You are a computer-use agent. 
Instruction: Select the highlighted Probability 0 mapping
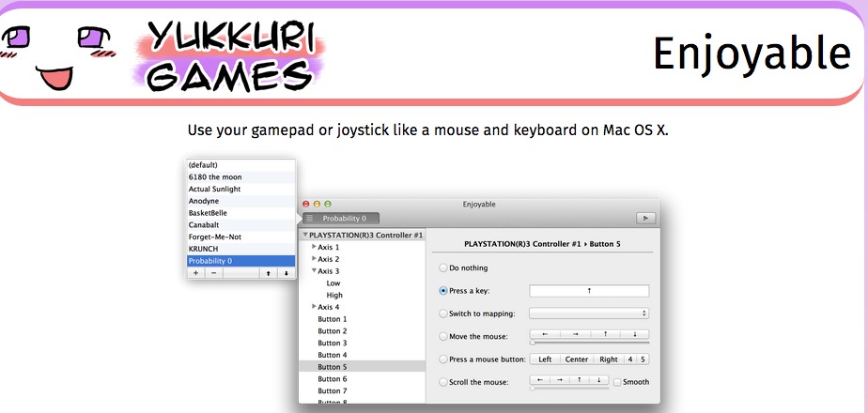(240, 261)
